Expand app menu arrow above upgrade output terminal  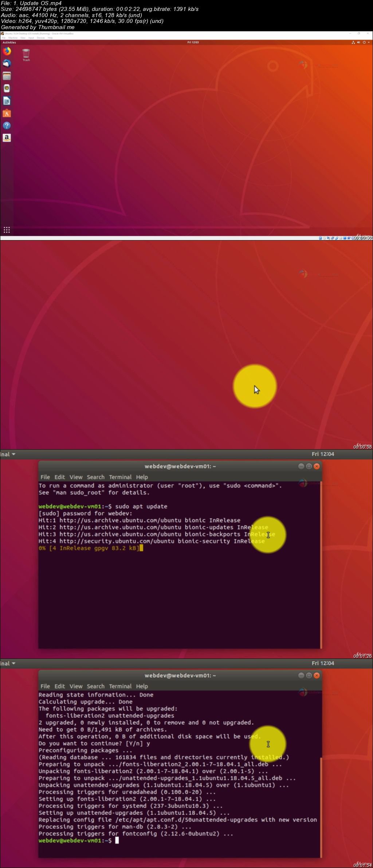pos(13,663)
